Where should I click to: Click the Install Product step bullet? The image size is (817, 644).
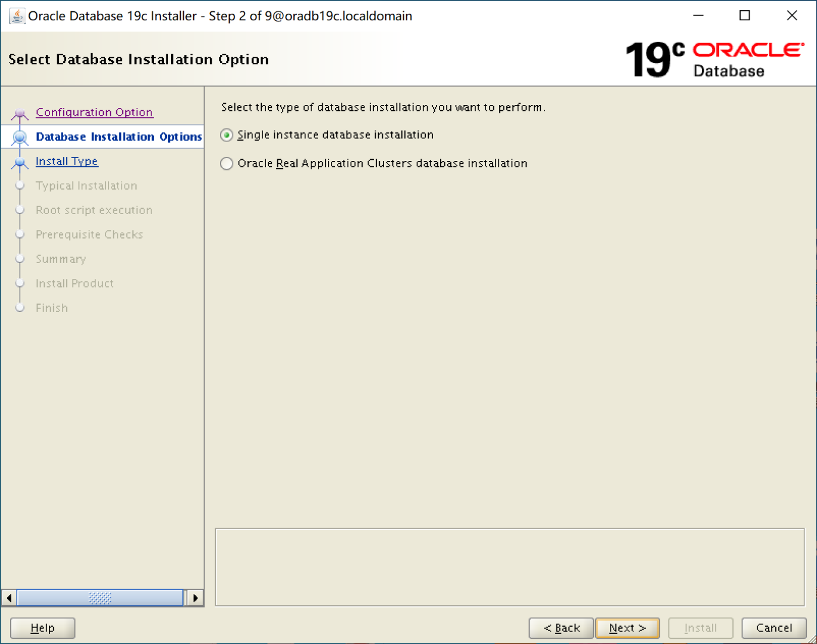tap(20, 283)
